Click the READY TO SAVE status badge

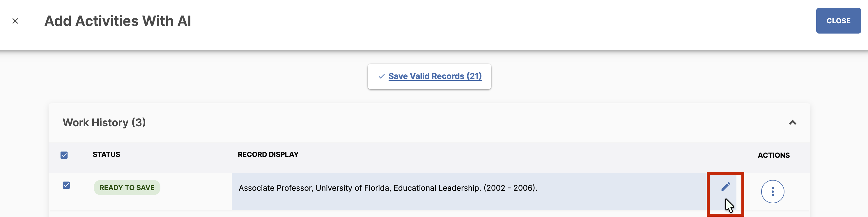click(x=127, y=188)
